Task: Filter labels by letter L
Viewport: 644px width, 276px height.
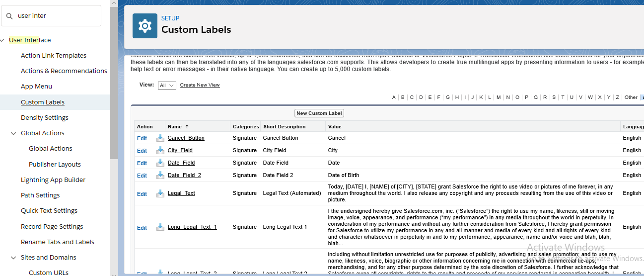Action: [x=490, y=97]
